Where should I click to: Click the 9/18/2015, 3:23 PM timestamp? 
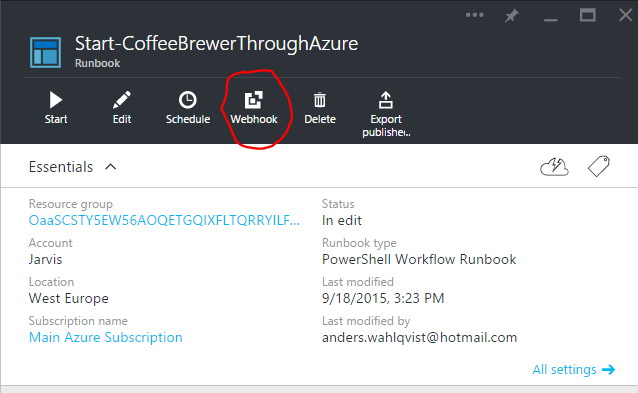(382, 298)
